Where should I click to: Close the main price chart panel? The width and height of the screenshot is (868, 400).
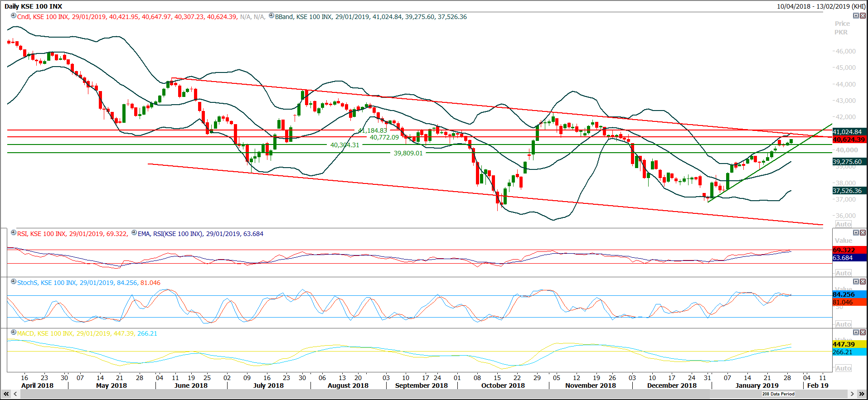coord(863,16)
